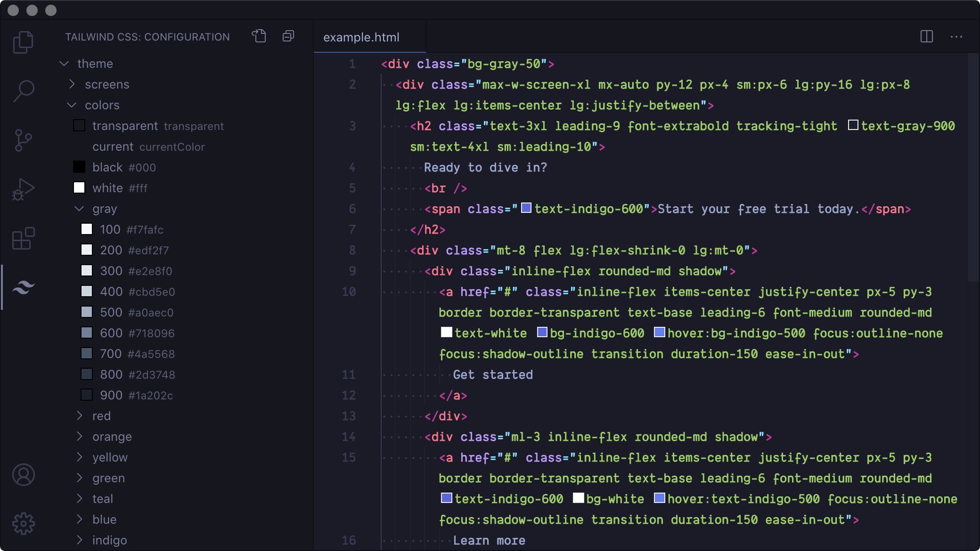Click the gray 200 #edf2f7 swatch
Image resolution: width=980 pixels, height=551 pixels.
(x=87, y=250)
